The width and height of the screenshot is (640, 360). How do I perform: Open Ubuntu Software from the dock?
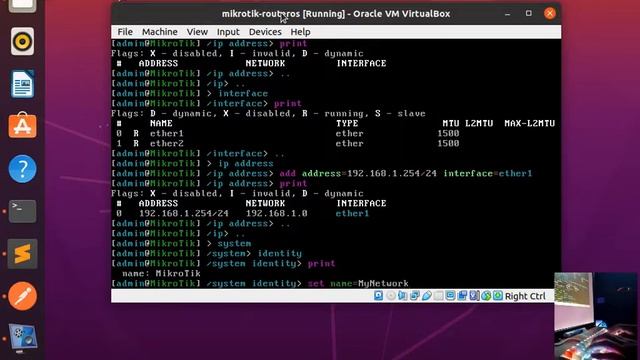tap(22, 126)
